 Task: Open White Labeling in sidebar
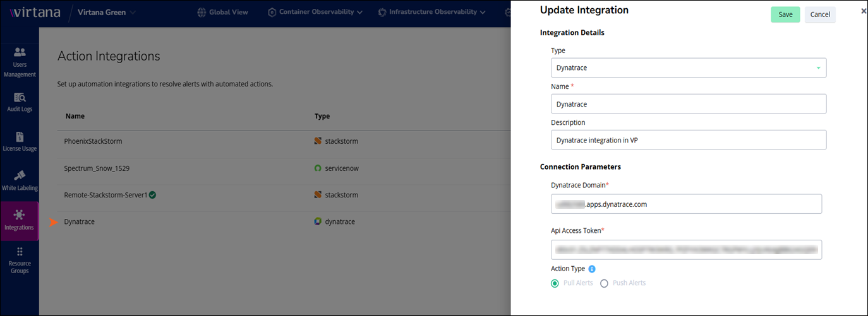pyautogui.click(x=20, y=180)
